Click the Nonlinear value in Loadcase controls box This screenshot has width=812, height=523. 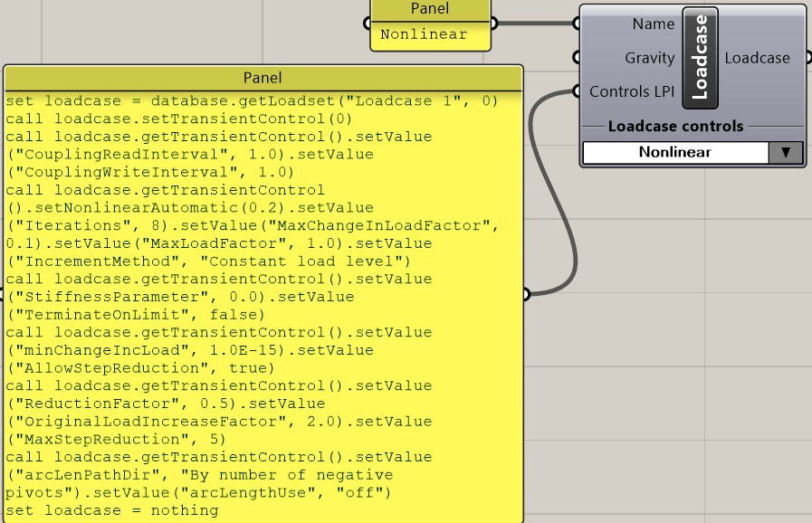point(674,153)
